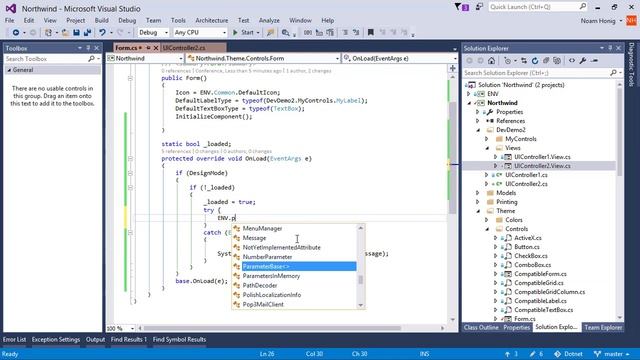Click Sync with Active Document icon
This screenshot has height=360, width=640.
(x=524, y=61)
